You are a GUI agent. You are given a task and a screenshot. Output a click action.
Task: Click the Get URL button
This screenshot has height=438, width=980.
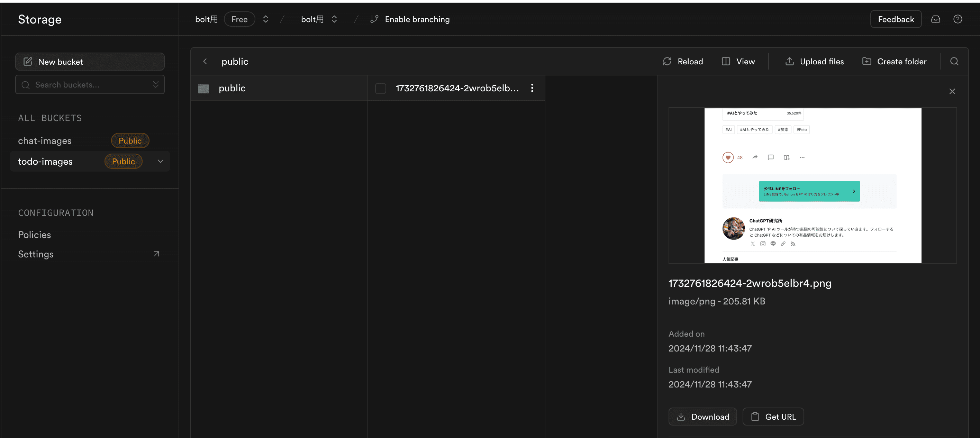773,416
